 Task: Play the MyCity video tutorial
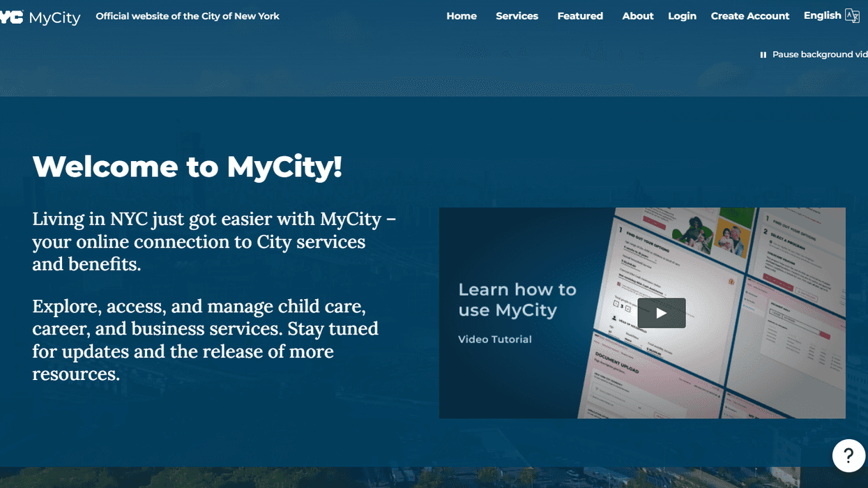coord(661,313)
